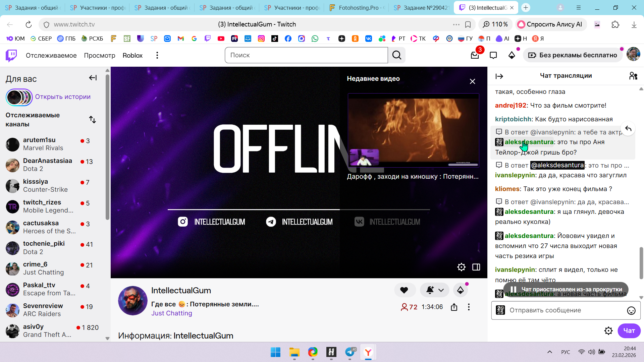Click the share stream icon

454,307
